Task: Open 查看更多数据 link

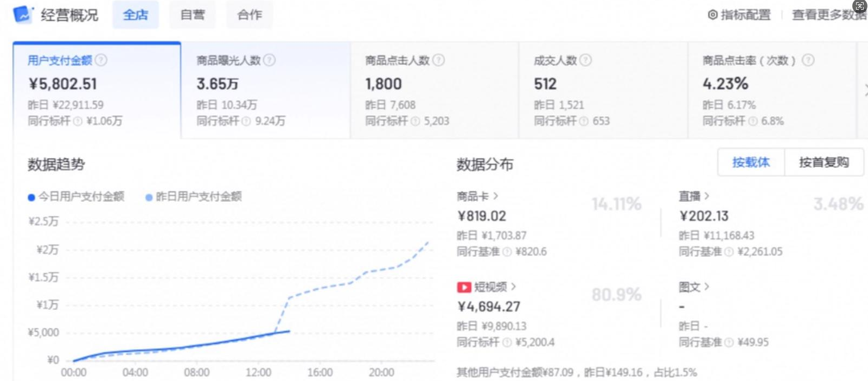Action: coord(828,15)
